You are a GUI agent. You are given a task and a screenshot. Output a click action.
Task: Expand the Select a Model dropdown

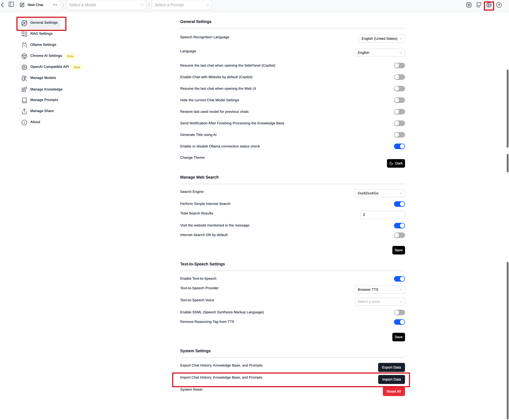106,5
